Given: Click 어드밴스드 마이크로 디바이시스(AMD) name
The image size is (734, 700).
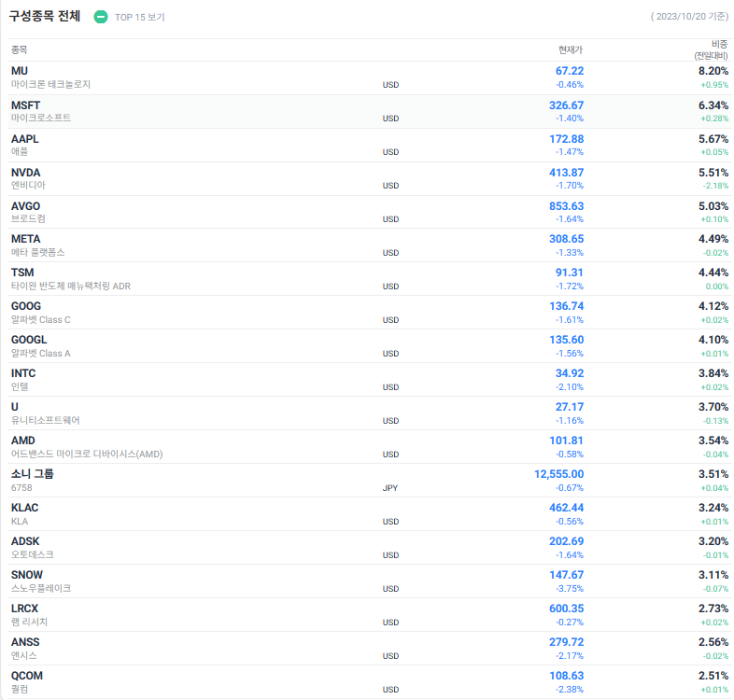Looking at the screenshot, I should click(x=87, y=455).
